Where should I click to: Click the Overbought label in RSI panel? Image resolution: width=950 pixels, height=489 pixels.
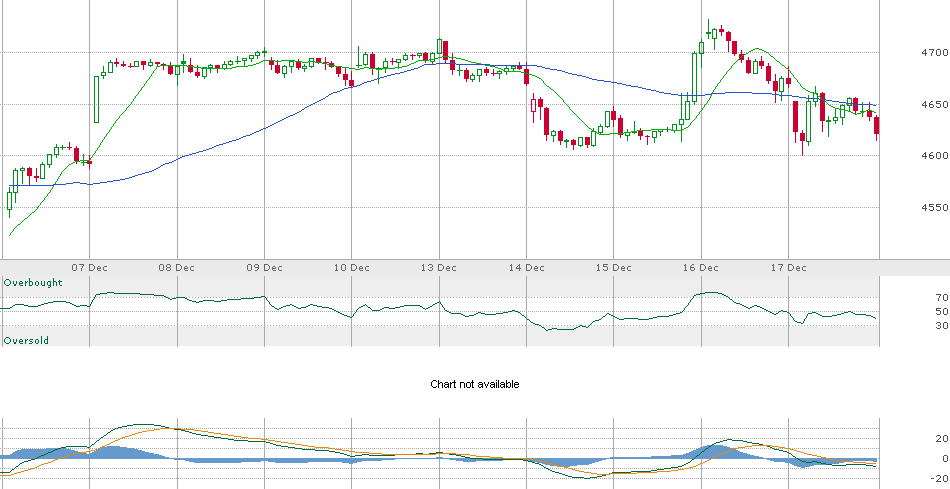point(33,283)
